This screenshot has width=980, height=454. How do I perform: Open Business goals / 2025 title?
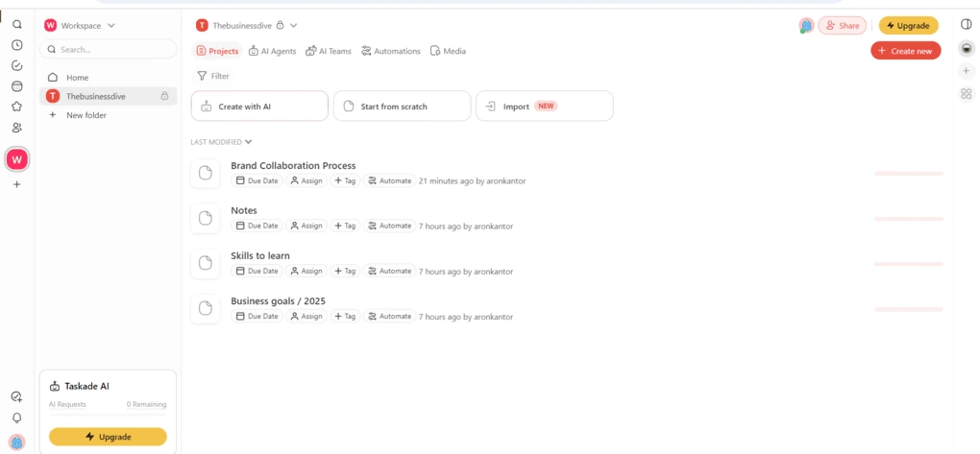click(x=278, y=301)
